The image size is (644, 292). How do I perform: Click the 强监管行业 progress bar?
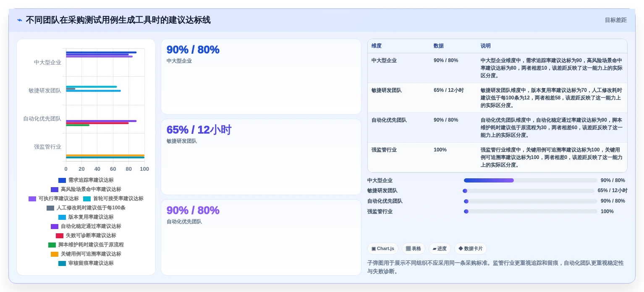(531, 211)
